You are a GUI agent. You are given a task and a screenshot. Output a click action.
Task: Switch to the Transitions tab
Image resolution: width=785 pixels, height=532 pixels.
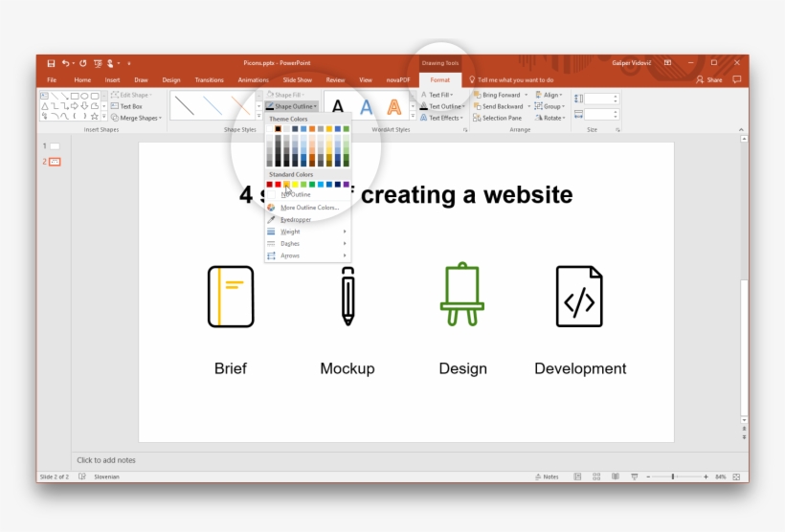click(210, 79)
